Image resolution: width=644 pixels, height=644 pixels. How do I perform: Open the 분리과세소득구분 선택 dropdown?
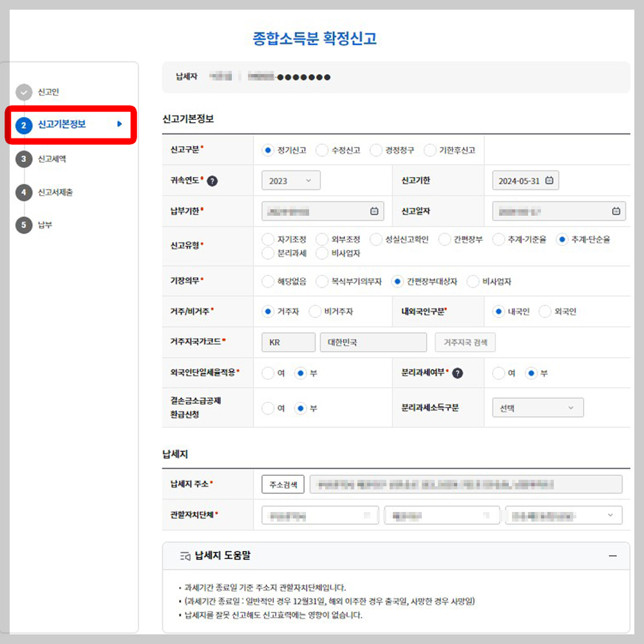point(538,407)
